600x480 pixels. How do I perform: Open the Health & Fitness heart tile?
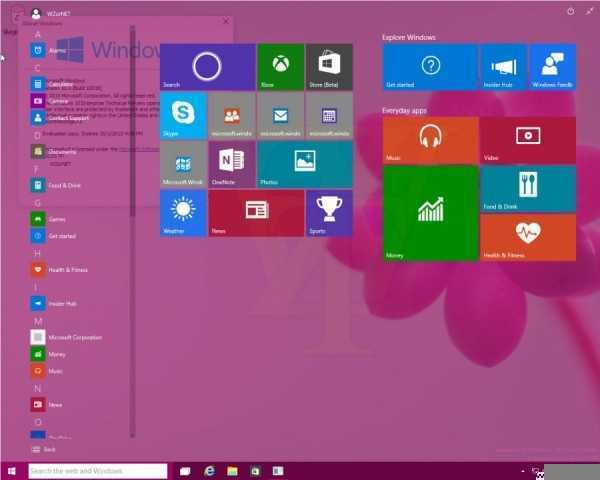528,237
